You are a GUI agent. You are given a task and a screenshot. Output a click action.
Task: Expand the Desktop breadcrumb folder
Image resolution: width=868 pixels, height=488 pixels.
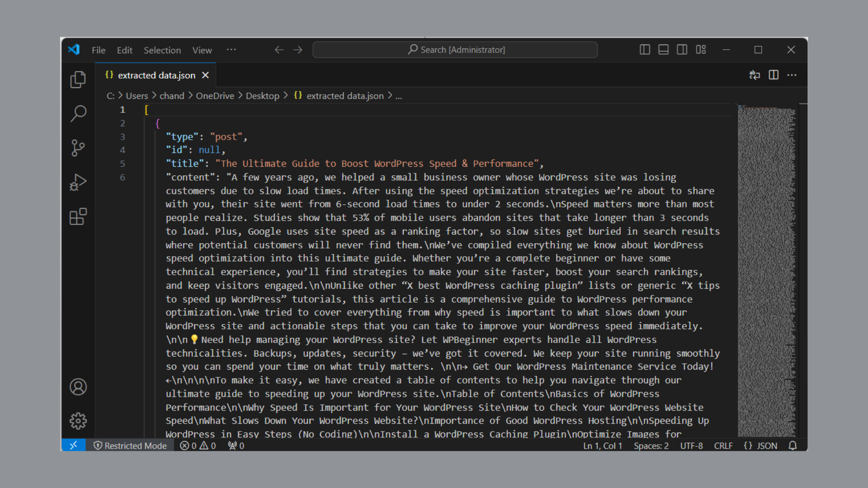[262, 96]
